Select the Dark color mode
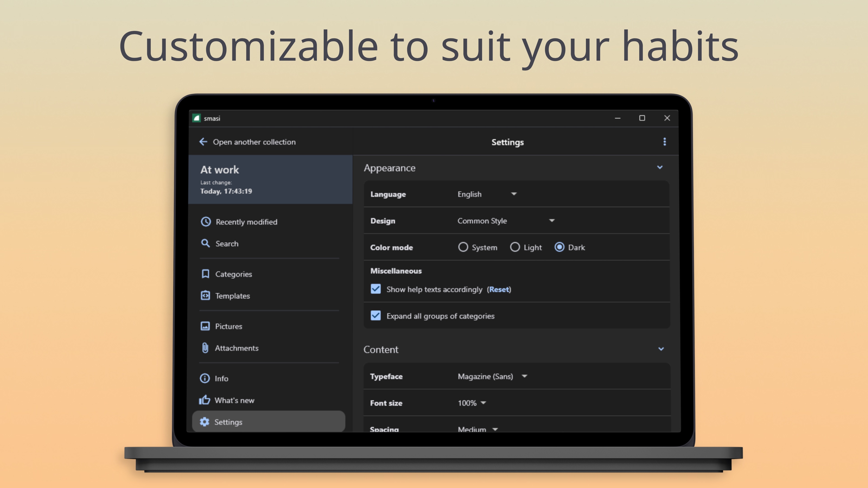868x488 pixels. pyautogui.click(x=559, y=247)
